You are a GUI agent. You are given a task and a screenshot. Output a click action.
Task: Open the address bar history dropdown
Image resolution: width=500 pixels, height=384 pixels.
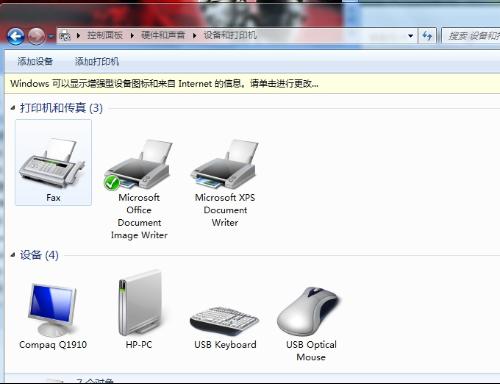click(411, 36)
